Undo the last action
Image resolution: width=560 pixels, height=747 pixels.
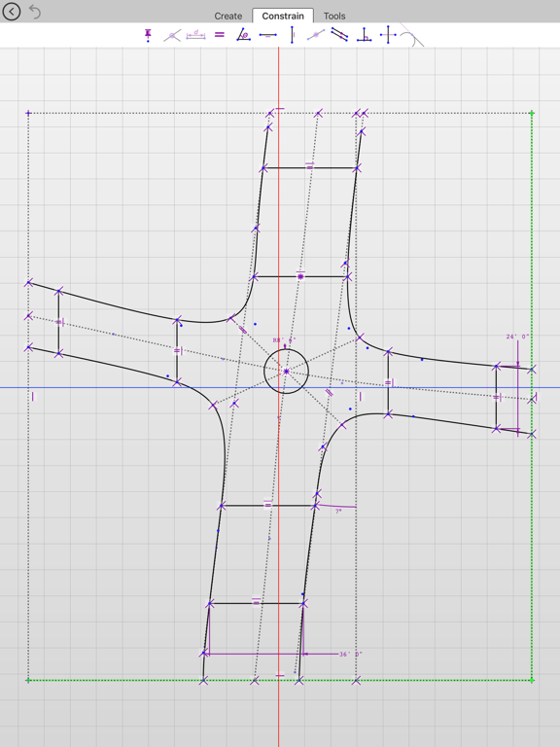tap(35, 12)
